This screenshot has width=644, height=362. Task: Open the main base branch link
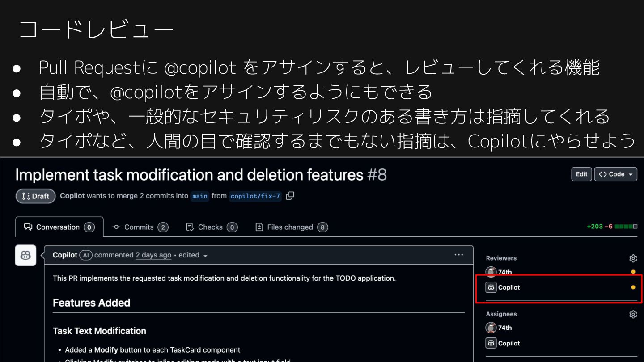pos(200,196)
